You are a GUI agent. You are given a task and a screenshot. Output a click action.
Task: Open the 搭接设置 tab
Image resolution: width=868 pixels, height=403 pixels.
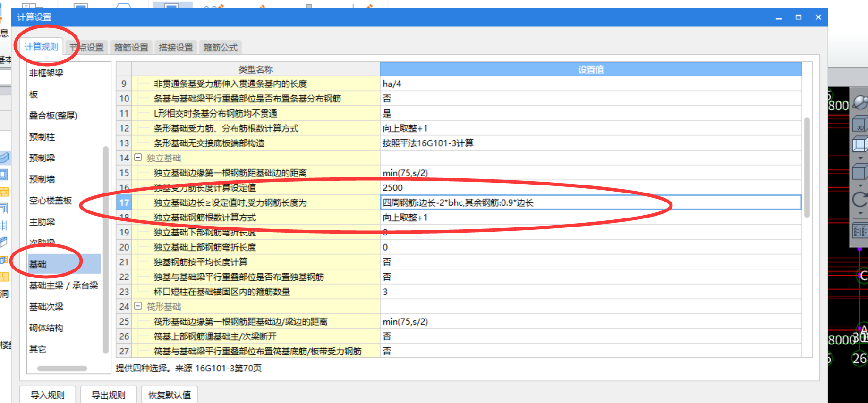tap(176, 48)
